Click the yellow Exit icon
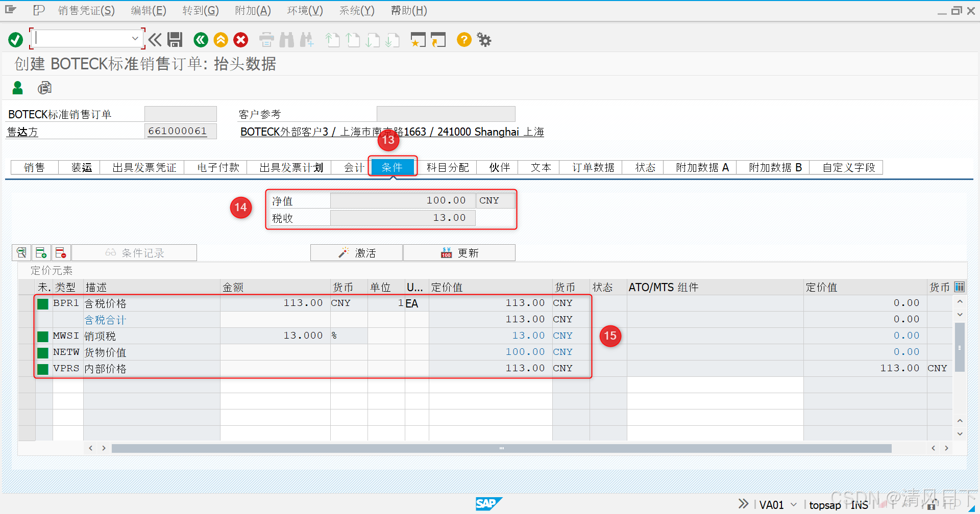Image resolution: width=980 pixels, height=514 pixels. click(220, 40)
